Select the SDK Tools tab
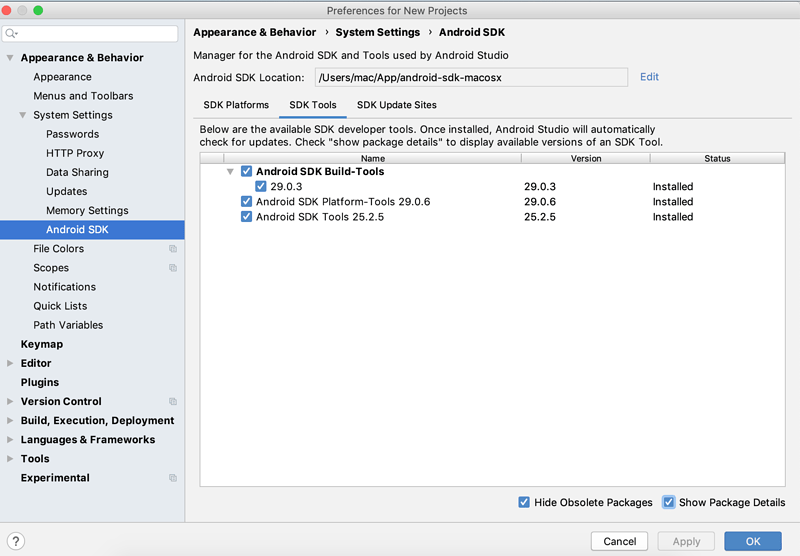The image size is (800, 556). point(313,105)
